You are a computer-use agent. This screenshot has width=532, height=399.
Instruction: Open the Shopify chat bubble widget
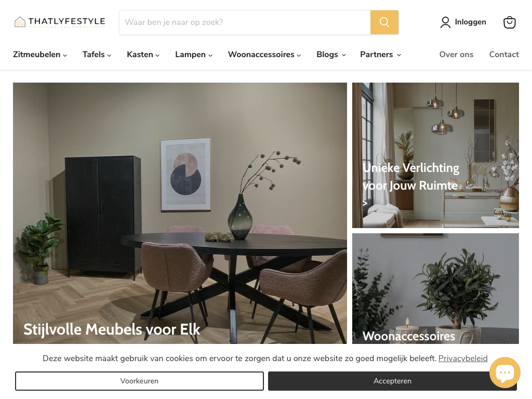[505, 372]
